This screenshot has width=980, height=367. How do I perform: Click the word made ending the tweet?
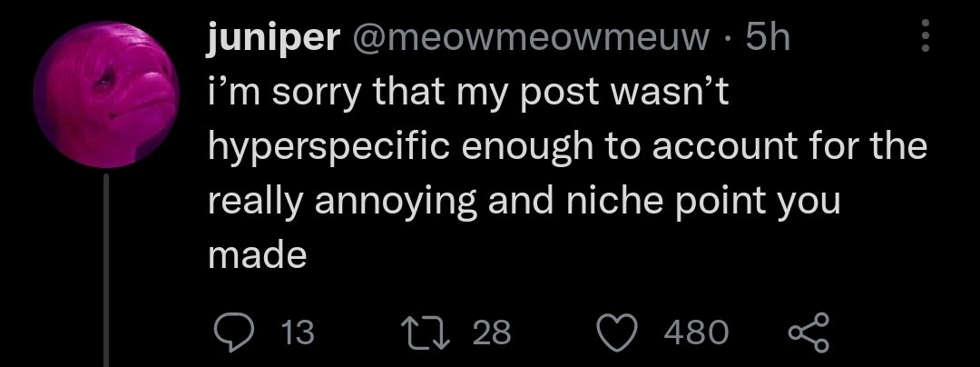(258, 255)
